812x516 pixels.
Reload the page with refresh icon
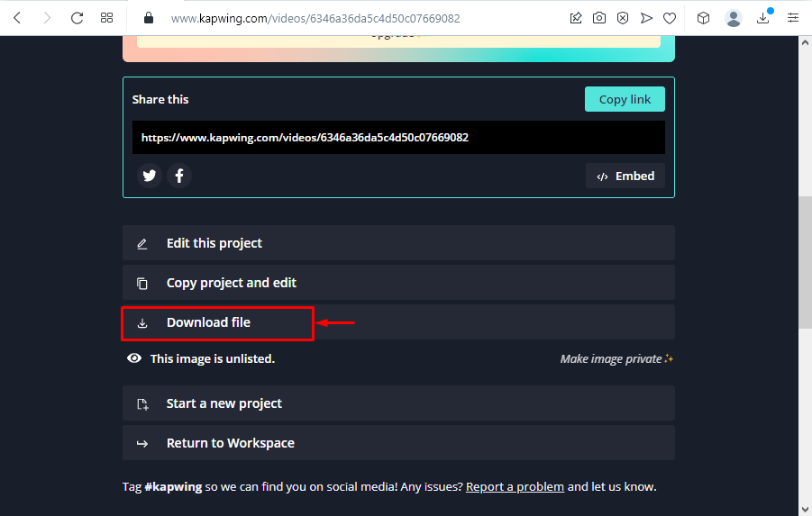coord(78,18)
